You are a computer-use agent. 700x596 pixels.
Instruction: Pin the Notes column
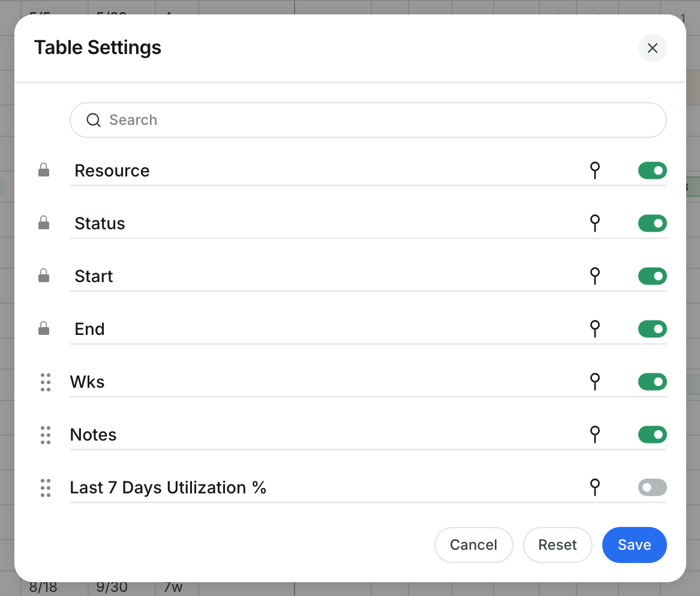594,434
